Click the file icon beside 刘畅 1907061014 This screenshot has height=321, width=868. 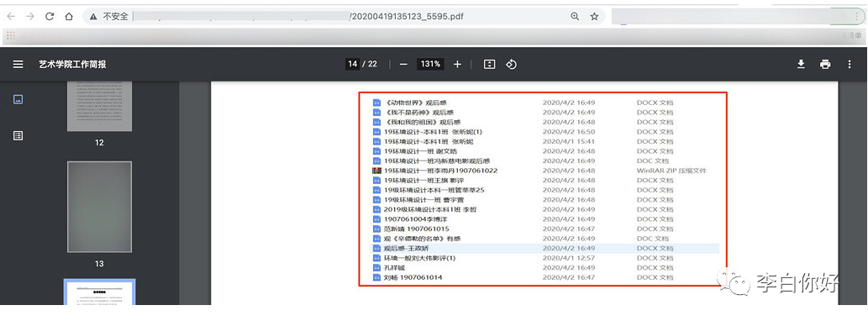coord(376,277)
